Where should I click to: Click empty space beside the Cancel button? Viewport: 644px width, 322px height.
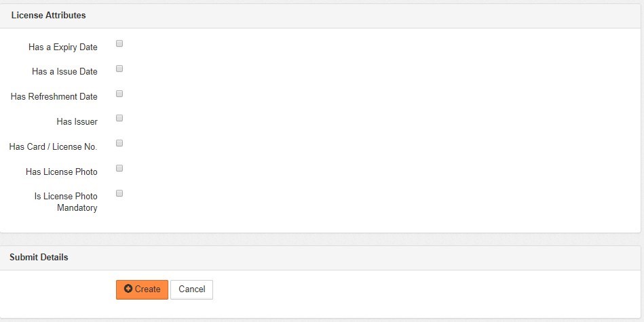coord(407,290)
